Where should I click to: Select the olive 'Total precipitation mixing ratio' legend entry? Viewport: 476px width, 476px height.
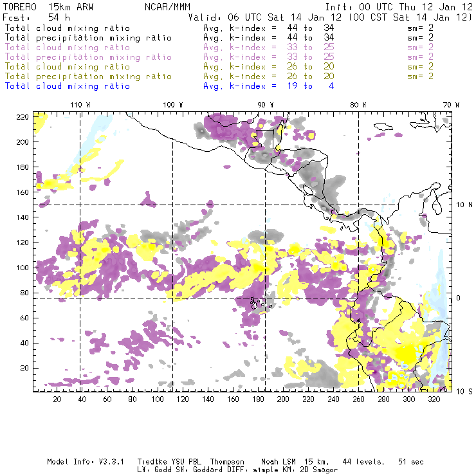[88, 76]
